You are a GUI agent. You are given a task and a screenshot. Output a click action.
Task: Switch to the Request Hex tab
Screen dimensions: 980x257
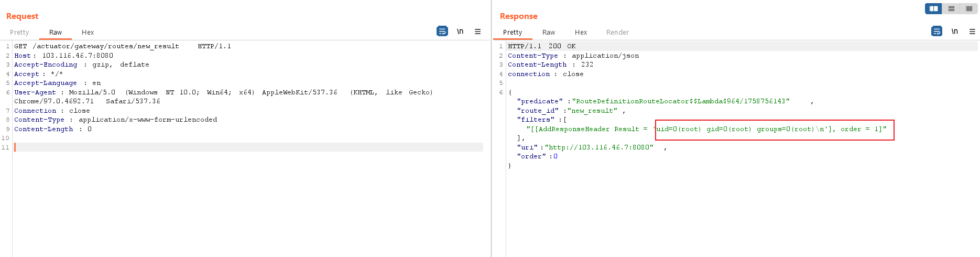tap(88, 33)
